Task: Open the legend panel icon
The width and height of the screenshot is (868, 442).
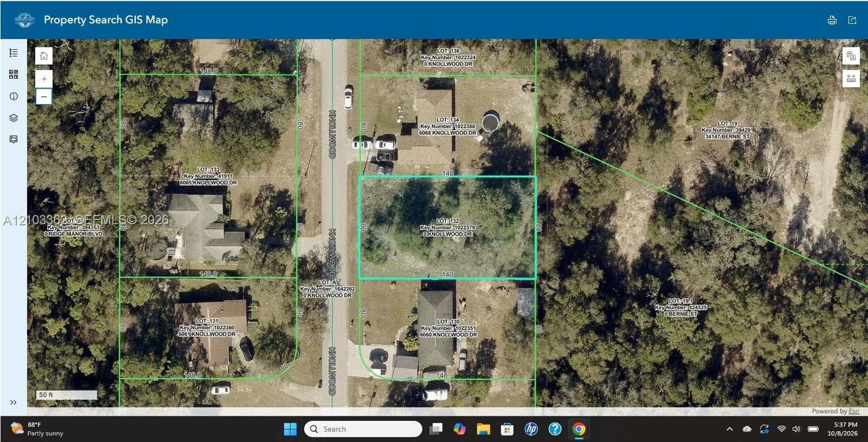Action: pos(14,53)
